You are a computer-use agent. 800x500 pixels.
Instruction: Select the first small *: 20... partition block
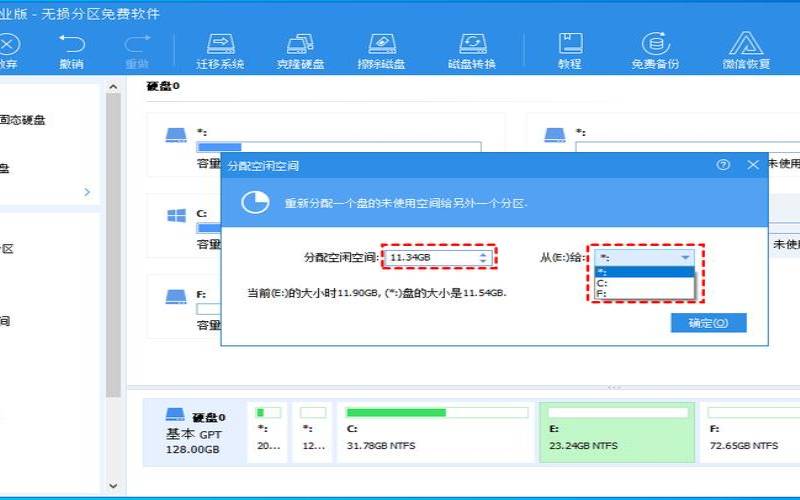(267, 432)
